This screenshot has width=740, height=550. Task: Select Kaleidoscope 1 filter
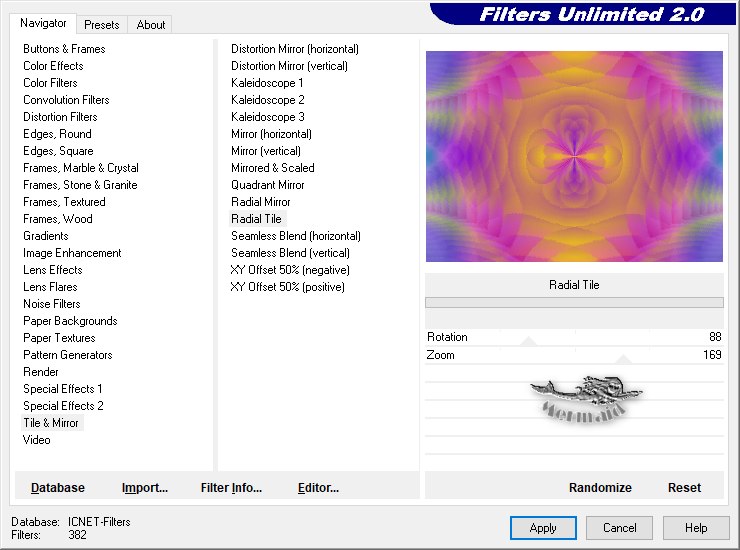click(x=267, y=83)
